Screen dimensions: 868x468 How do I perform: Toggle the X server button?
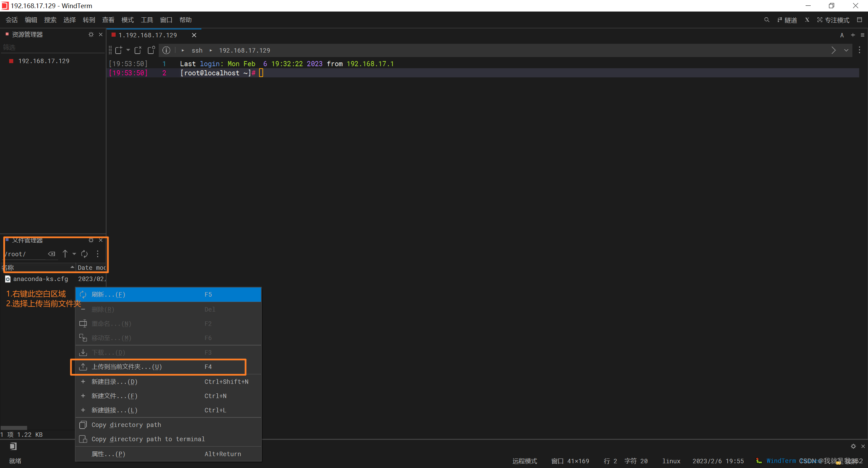807,20
